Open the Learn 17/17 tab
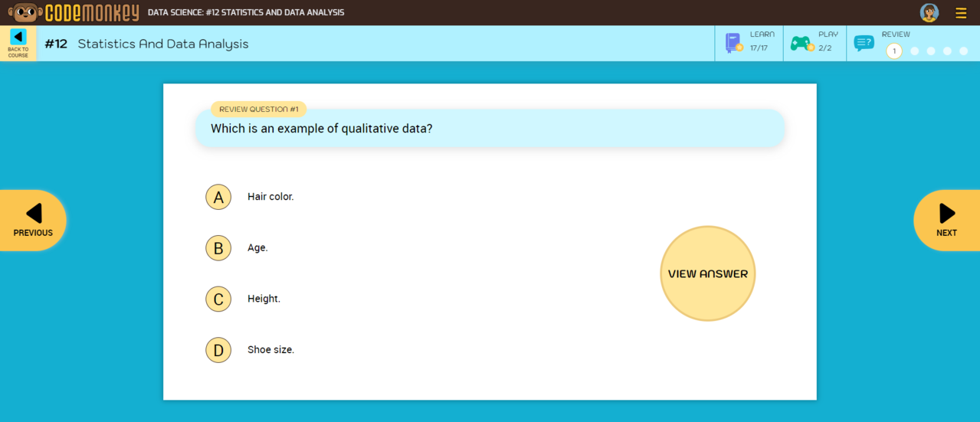The width and height of the screenshot is (980, 422). [749, 44]
